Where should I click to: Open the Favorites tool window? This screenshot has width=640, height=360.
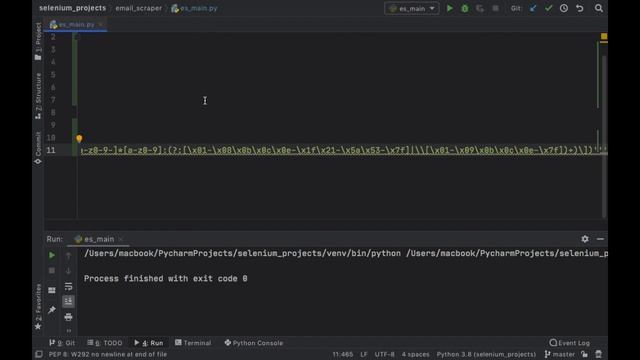click(x=38, y=307)
